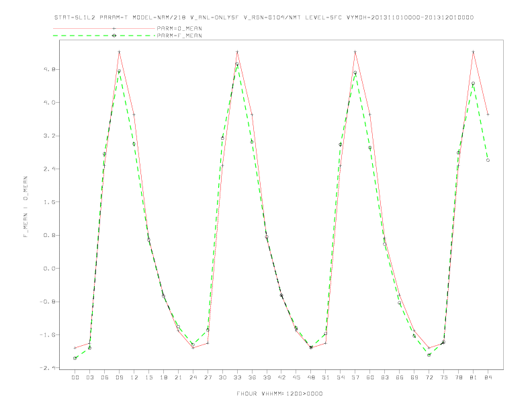The image size is (532, 411).
Task: Click y-axis tick label 0.0
Action: (49, 268)
